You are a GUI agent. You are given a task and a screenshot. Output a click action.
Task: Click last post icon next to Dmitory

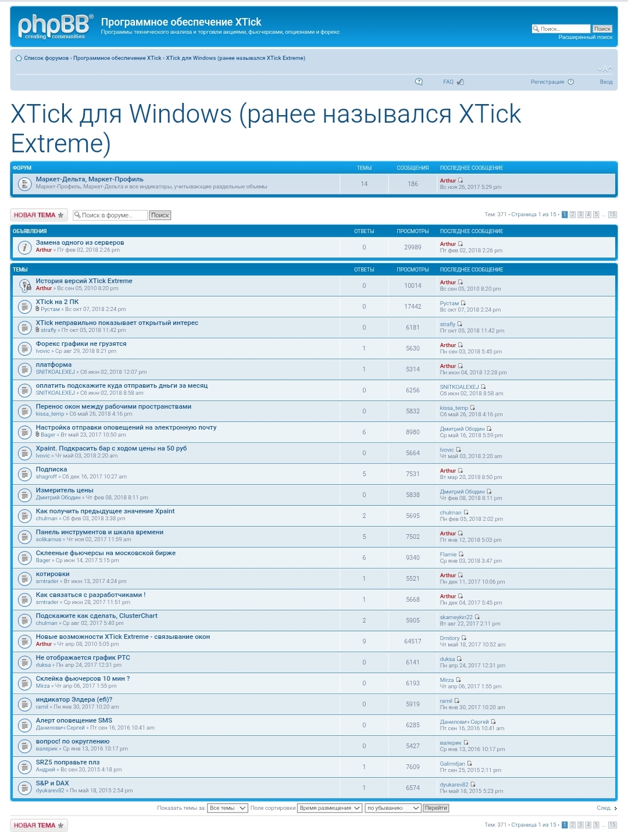(x=464, y=638)
